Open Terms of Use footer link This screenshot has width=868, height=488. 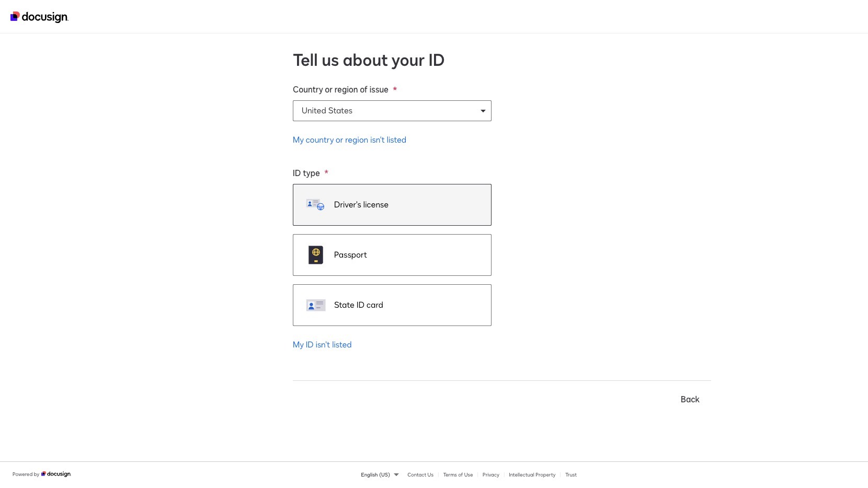(x=458, y=475)
